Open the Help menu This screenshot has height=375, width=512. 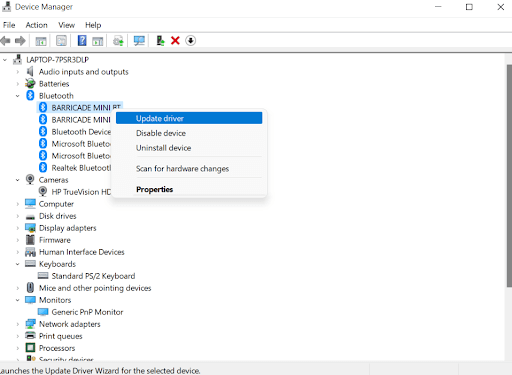click(93, 25)
